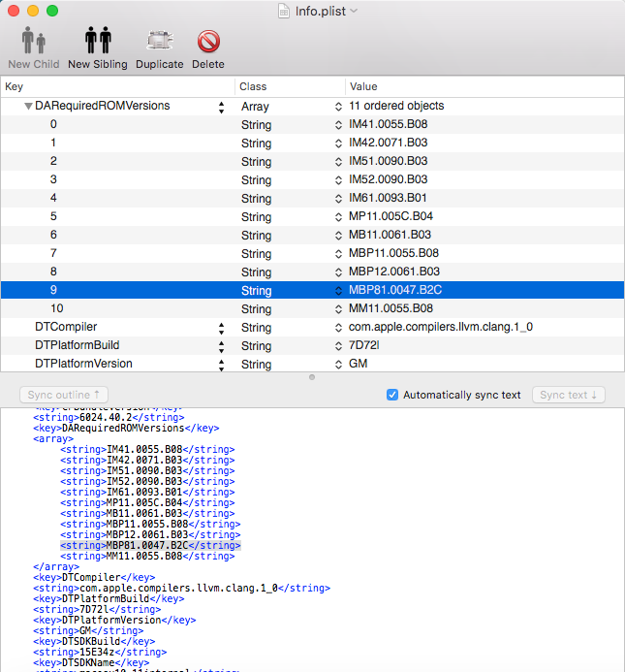Select value MP11.005C.B04 in outline
The width and height of the screenshot is (625, 672).
click(391, 216)
